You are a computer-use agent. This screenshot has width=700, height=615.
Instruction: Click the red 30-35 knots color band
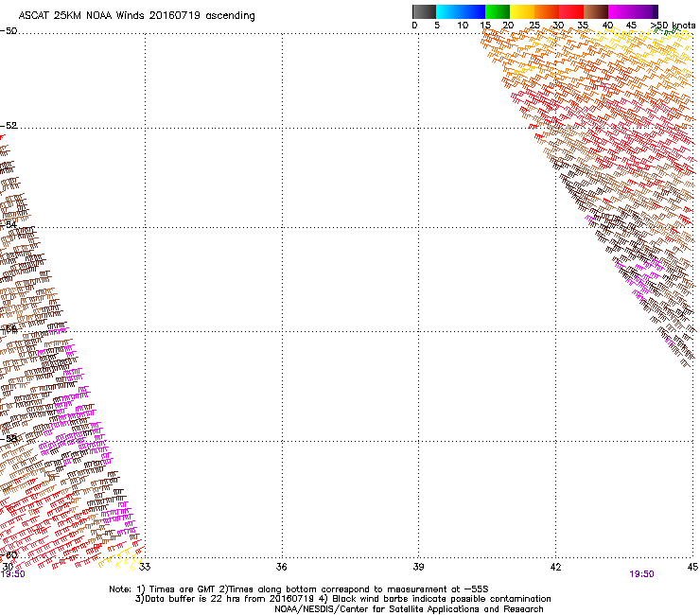click(x=571, y=11)
